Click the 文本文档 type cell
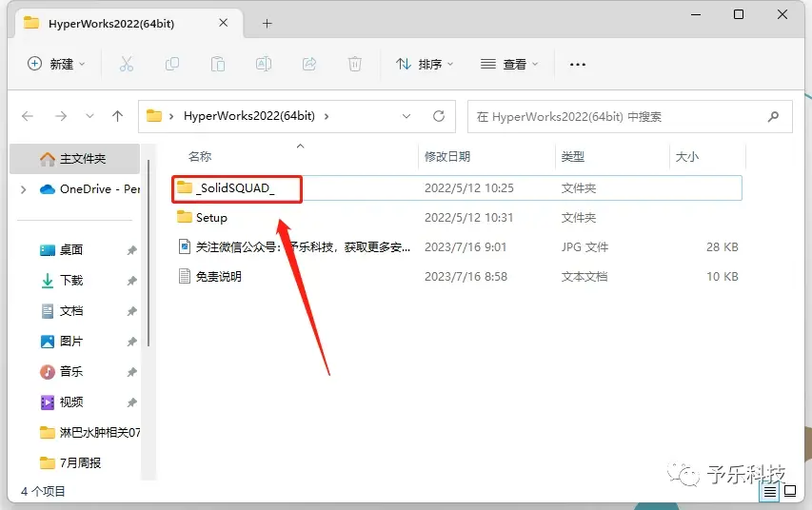Image resolution: width=812 pixels, height=510 pixels. click(x=584, y=277)
